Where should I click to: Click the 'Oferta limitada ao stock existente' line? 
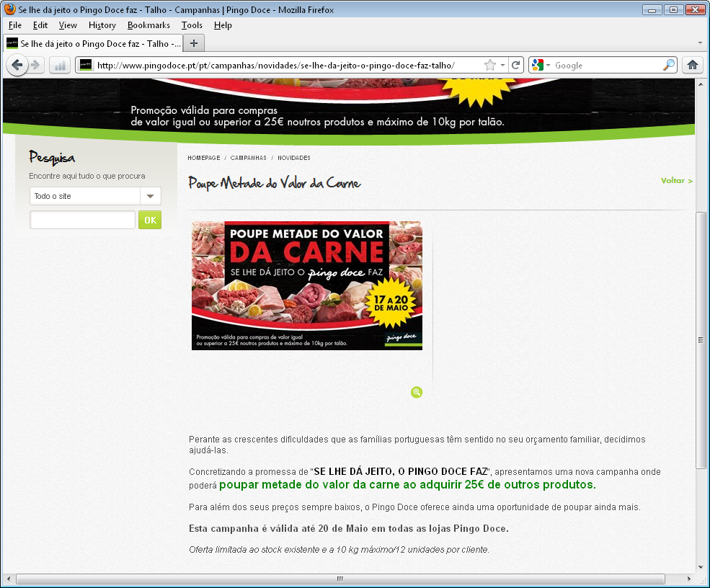340,550
